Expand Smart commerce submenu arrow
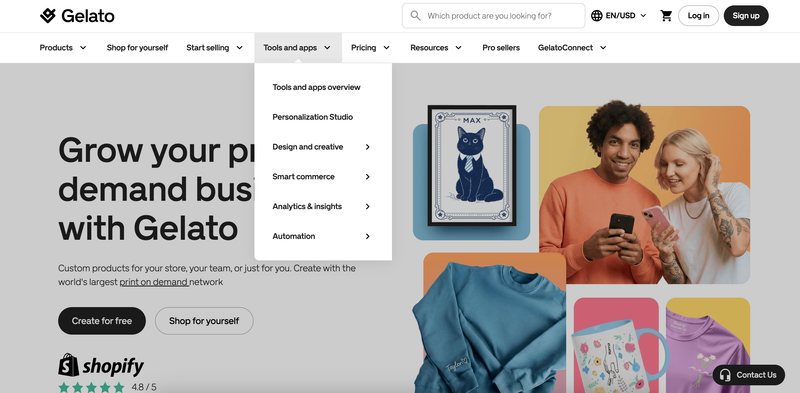The width and height of the screenshot is (800, 393). (x=367, y=177)
